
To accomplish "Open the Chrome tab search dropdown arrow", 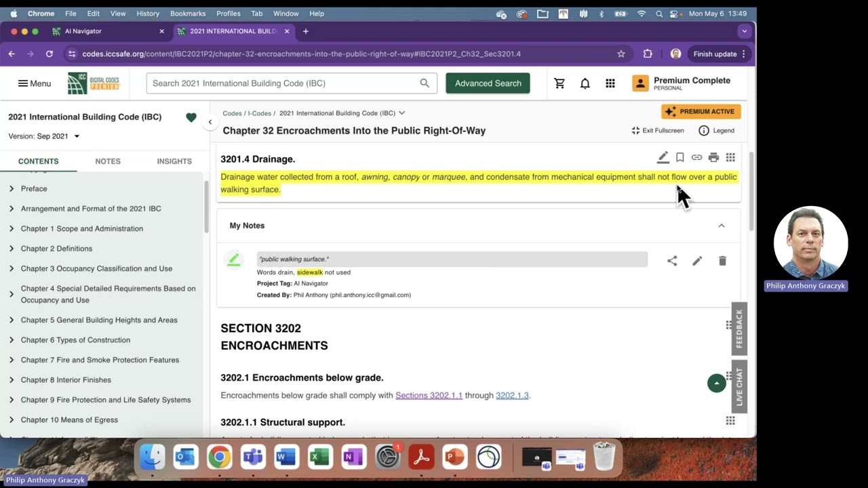I will tap(744, 31).
